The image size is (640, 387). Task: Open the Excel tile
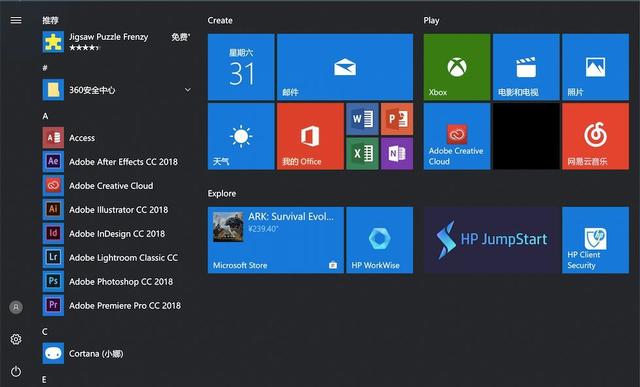362,153
